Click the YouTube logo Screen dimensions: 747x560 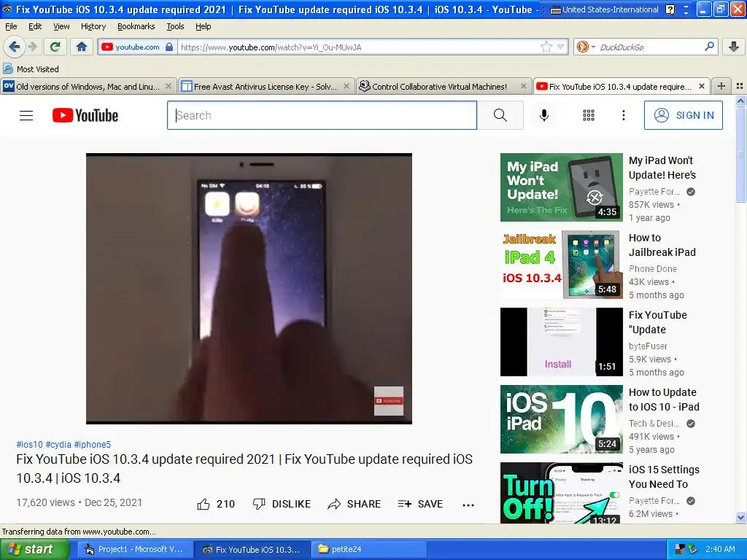click(x=85, y=115)
